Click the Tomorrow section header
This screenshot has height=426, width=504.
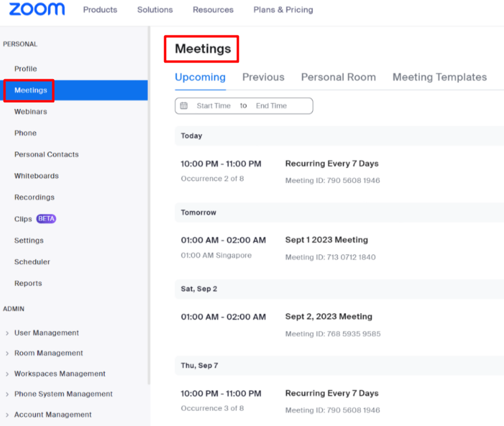tap(339, 213)
